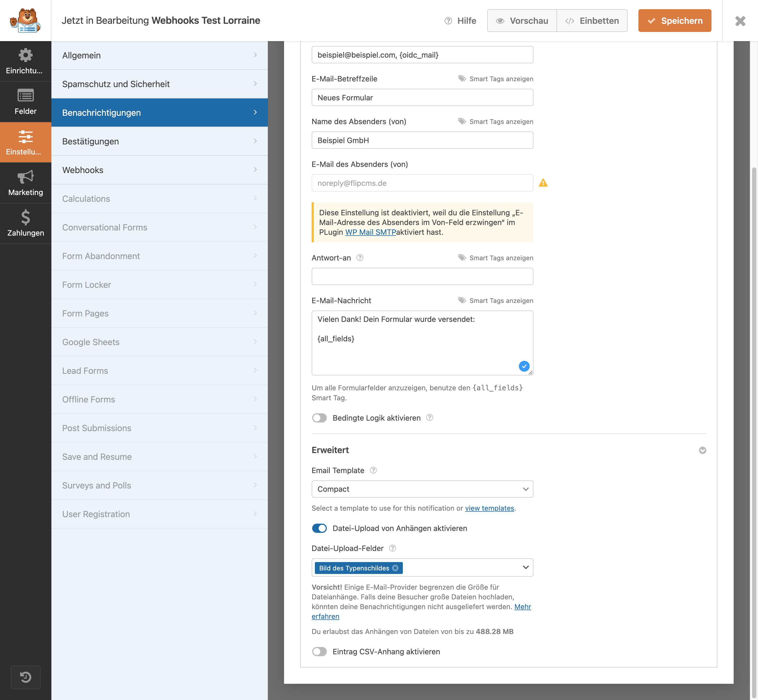Click help icon next to Email Template
Image resolution: width=758 pixels, height=700 pixels.
click(373, 470)
